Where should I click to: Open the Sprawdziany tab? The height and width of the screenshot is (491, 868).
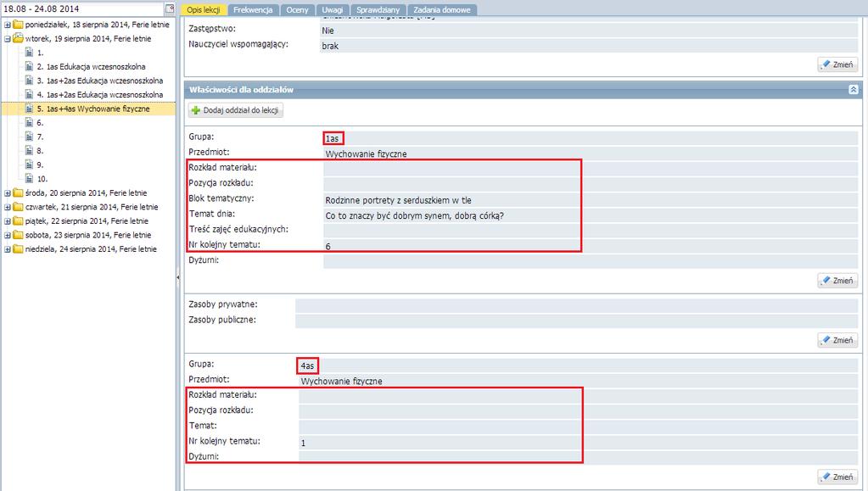coord(378,10)
